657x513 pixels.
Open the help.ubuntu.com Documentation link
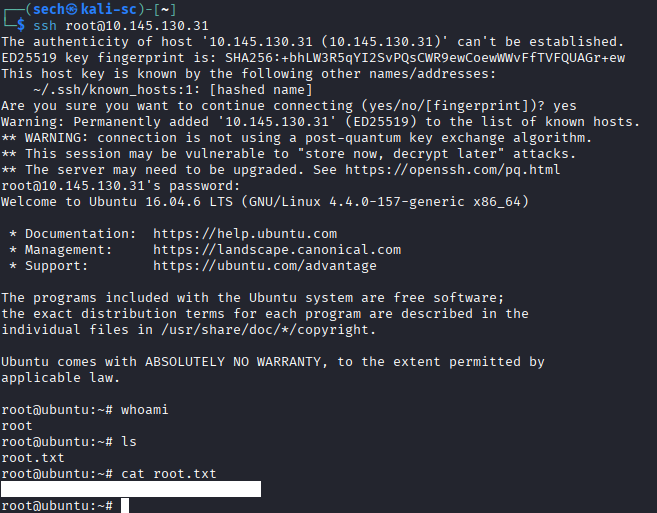tap(245, 234)
